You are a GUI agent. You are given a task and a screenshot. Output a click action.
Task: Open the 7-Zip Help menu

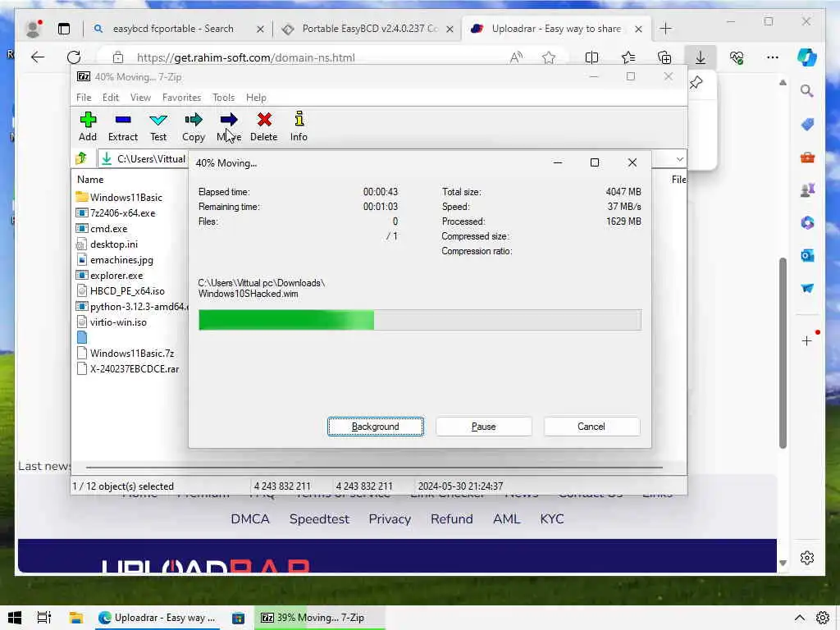click(256, 98)
